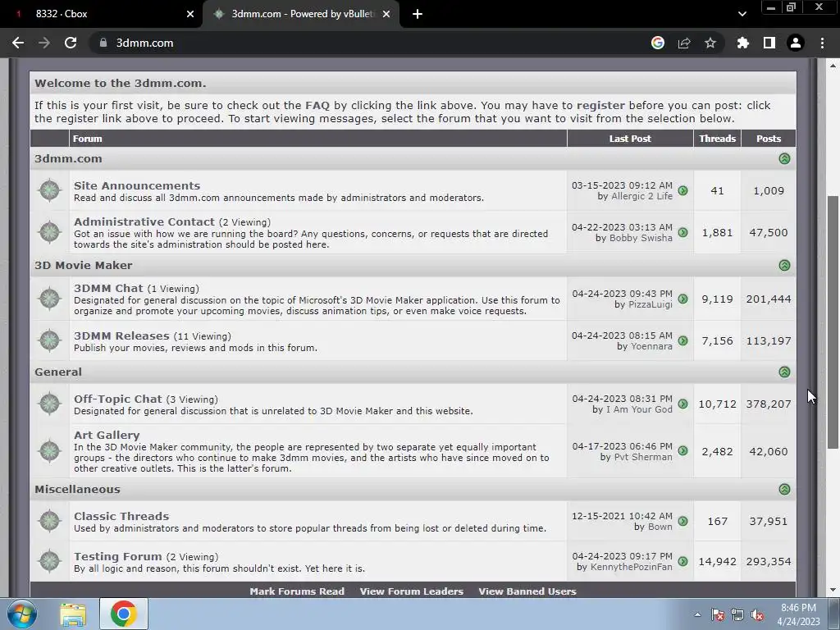Go back using the browser back arrow
Image resolution: width=840 pixels, height=630 pixels.
(x=18, y=43)
